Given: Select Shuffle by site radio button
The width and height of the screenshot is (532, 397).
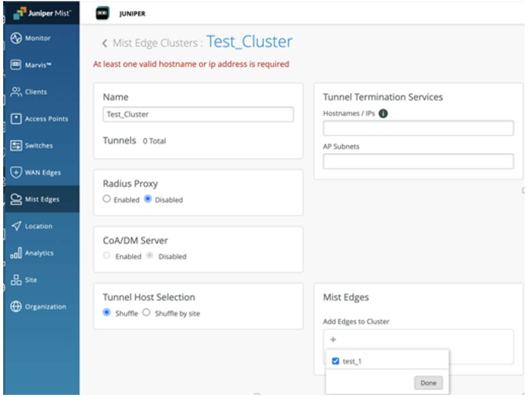Looking at the screenshot, I should 147,313.
